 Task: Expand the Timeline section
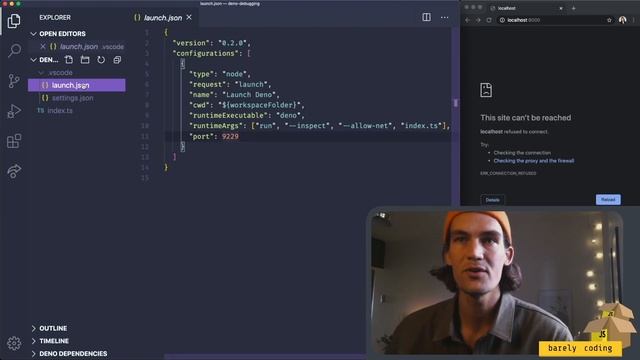coord(54,341)
